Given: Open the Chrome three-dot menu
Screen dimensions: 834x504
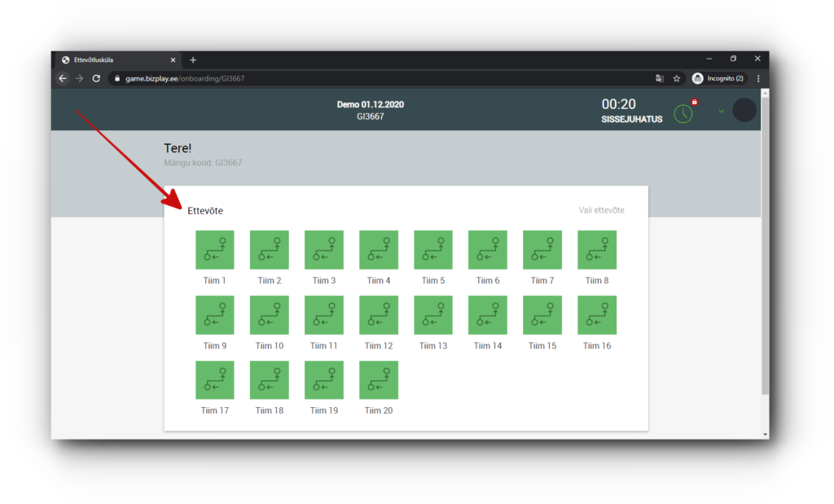Looking at the screenshot, I should click(758, 78).
